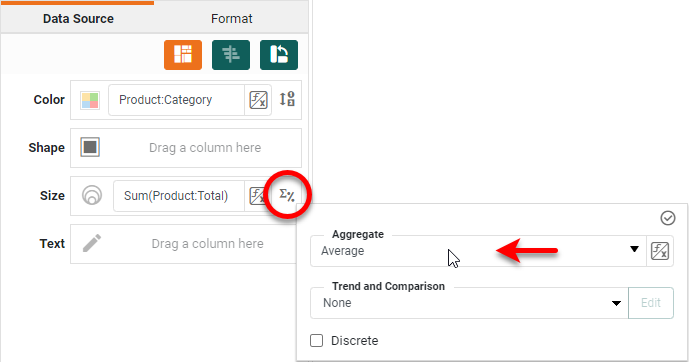Click the green hierarchy layout icon

(x=231, y=55)
